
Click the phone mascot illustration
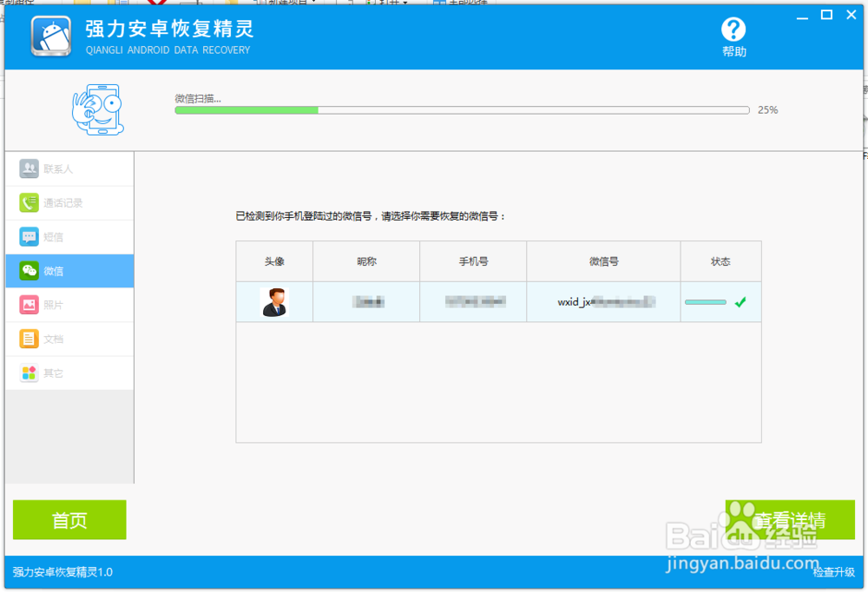click(x=98, y=109)
